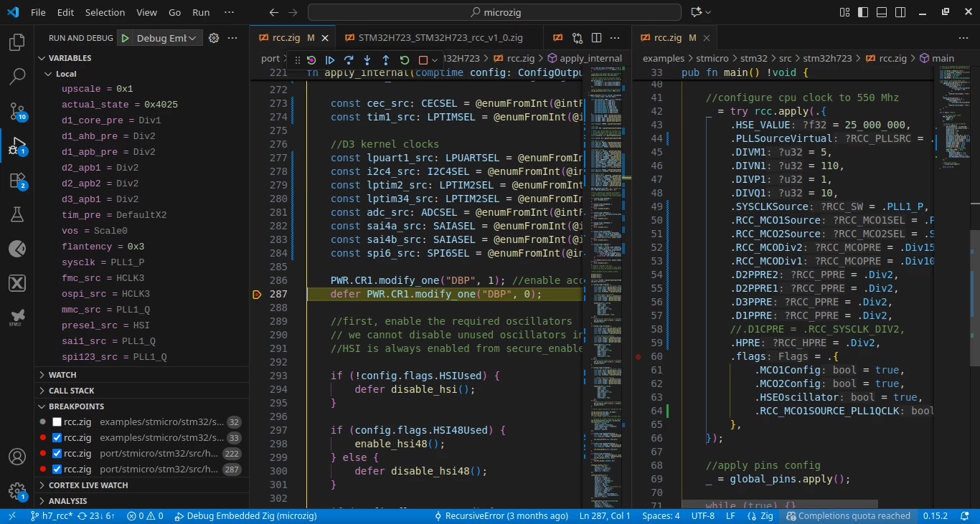Viewport: 980px width, 524px height.
Task: Expand the CORTEX LIVE WATCH section
Action: click(x=141, y=485)
